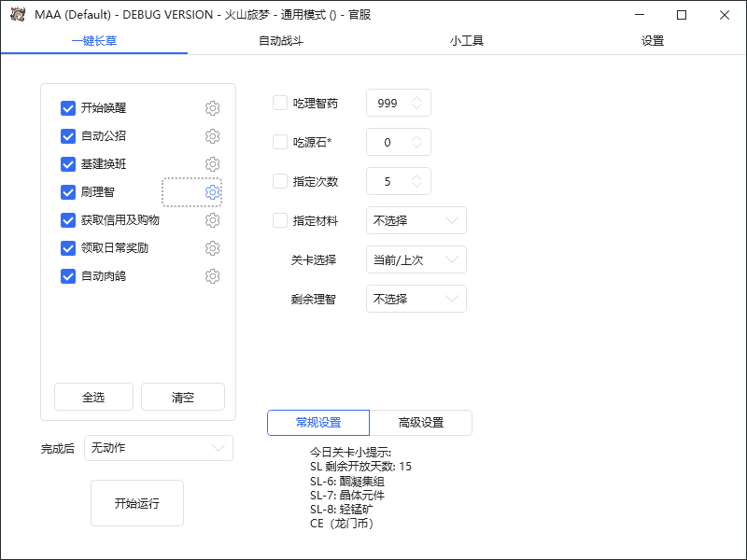The width and height of the screenshot is (747, 560).
Task: Open the 关卡选择 stage dropdown
Action: [x=416, y=259]
